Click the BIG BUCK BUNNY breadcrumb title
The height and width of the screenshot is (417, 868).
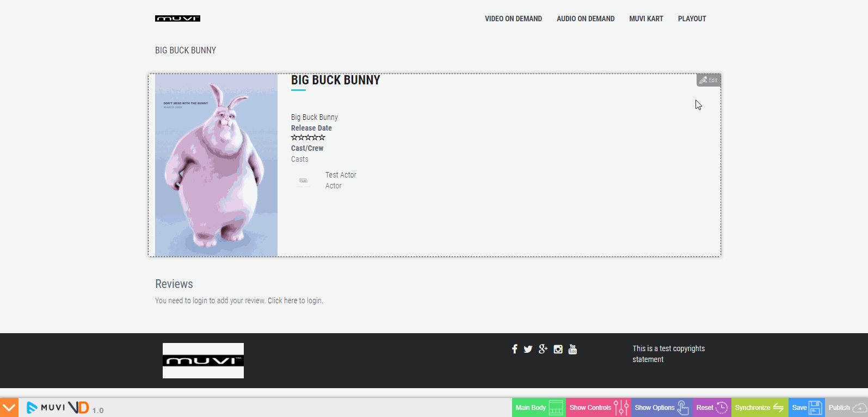pyautogui.click(x=186, y=50)
